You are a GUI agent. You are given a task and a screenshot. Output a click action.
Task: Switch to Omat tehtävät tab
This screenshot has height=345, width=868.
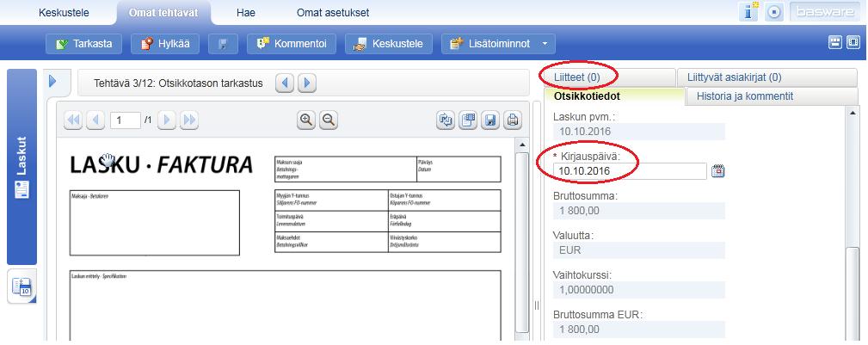[x=163, y=13]
